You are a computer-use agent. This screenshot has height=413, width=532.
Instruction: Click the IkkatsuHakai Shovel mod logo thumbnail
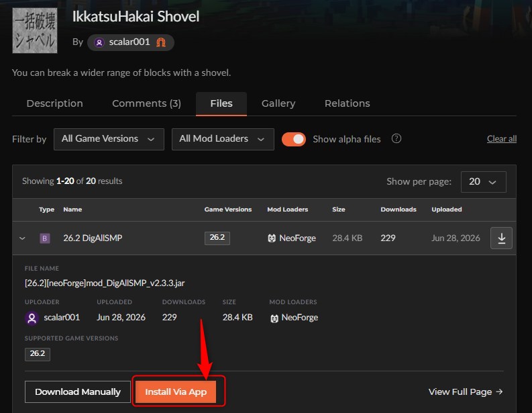pos(35,31)
